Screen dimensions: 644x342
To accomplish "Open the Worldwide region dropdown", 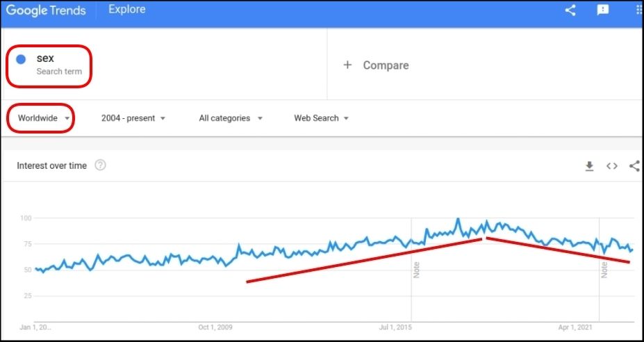I will (x=44, y=118).
